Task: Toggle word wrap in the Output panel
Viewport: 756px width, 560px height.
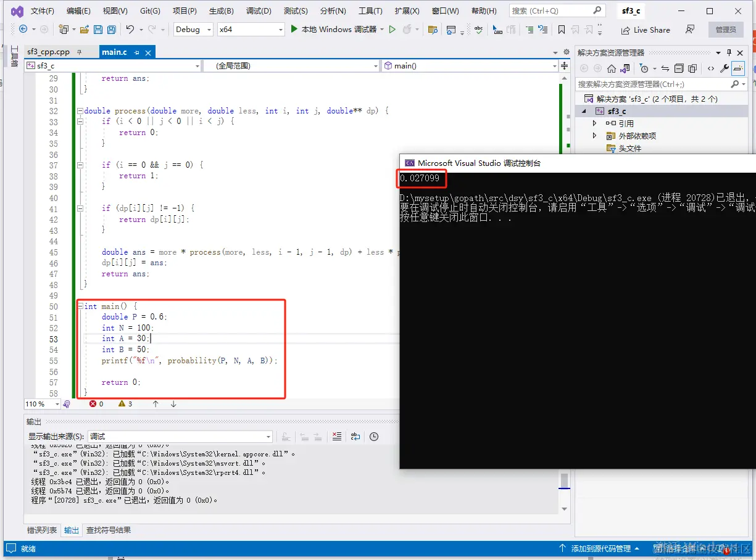Action: click(x=355, y=436)
